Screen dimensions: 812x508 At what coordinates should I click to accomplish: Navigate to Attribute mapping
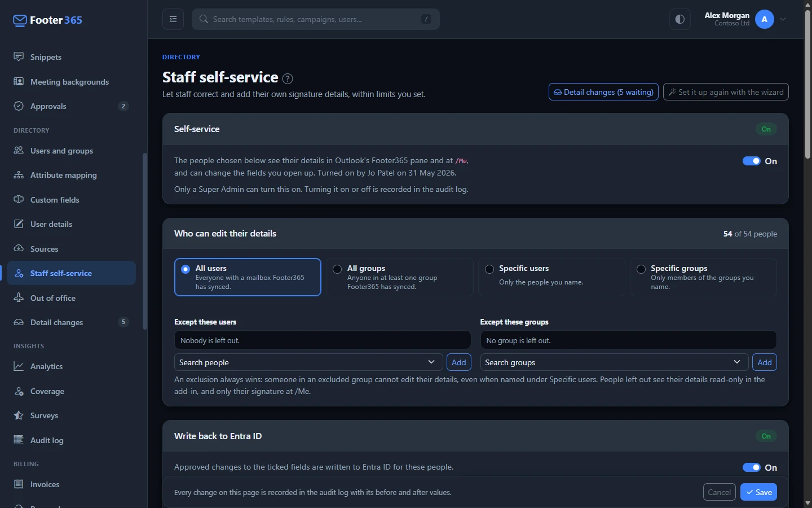pyautogui.click(x=72, y=175)
